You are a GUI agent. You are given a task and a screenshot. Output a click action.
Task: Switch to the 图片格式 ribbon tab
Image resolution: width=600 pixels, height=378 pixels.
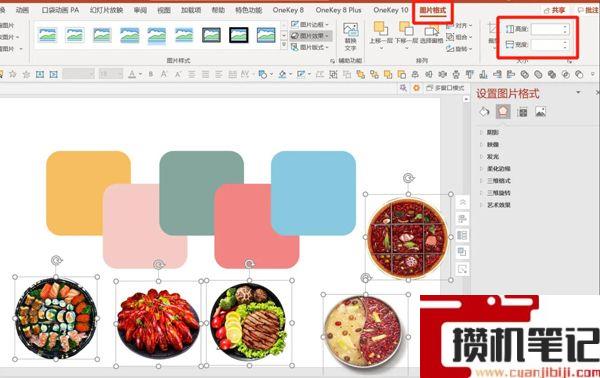(433, 10)
